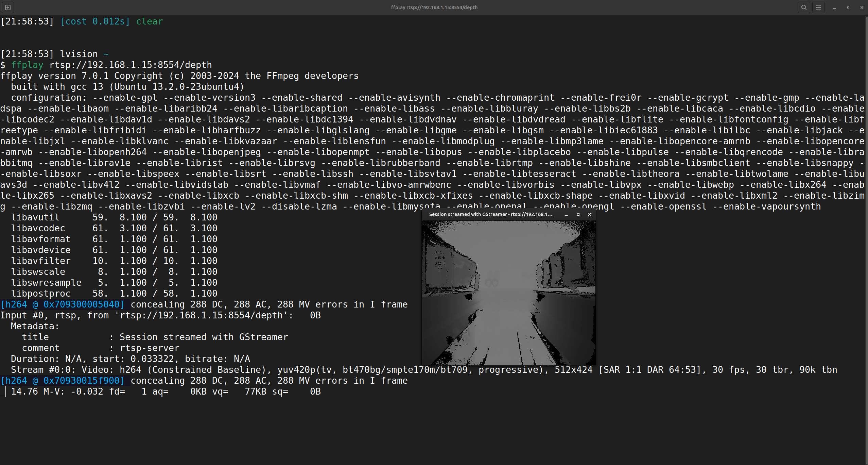Maximize the GStreamer video window
Viewport: 868px width, 465px height.
578,214
